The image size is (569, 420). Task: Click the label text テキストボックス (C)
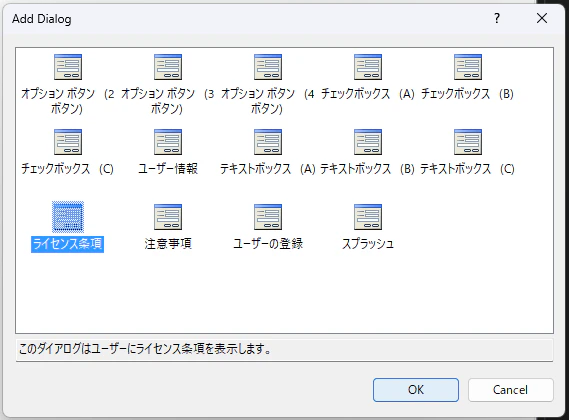click(x=467, y=169)
